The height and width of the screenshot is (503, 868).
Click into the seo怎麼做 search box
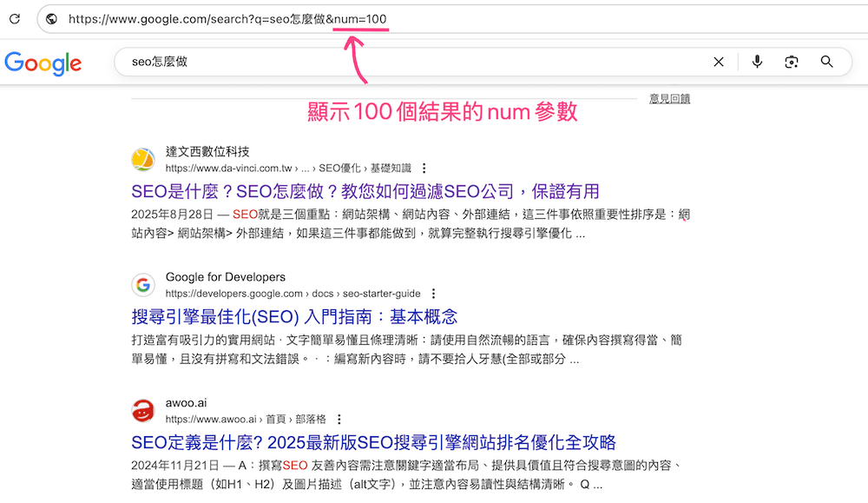417,62
